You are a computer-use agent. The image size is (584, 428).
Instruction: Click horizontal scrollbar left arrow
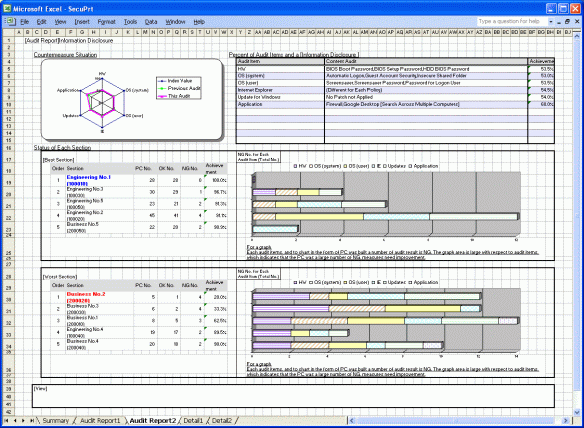click(x=351, y=421)
